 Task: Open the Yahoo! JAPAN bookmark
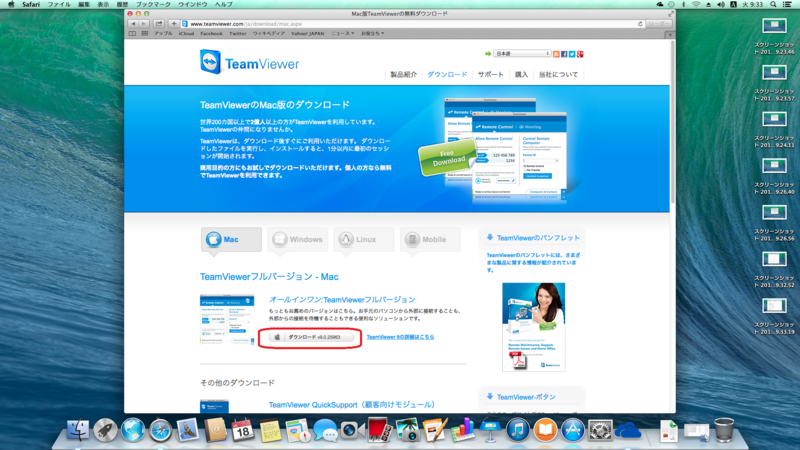coord(307,34)
